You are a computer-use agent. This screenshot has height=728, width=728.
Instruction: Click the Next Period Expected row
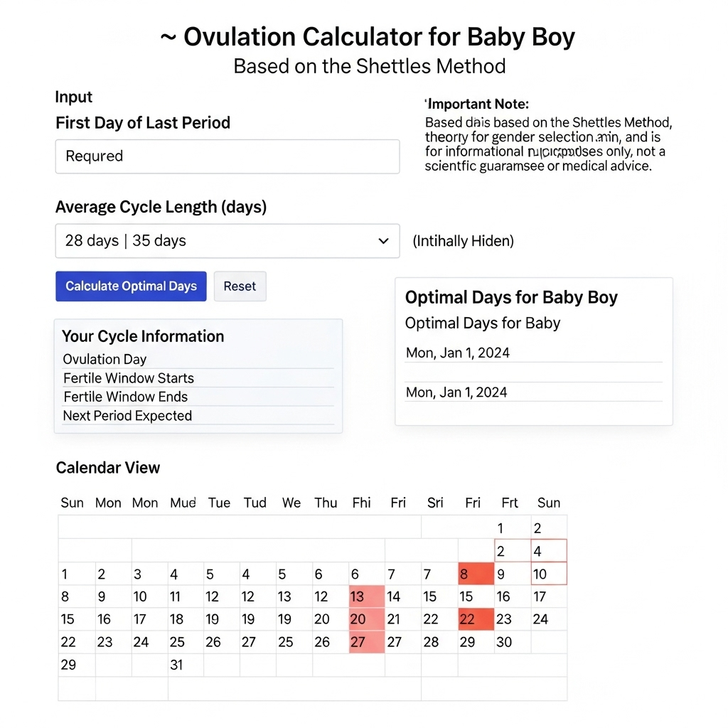tap(198, 416)
